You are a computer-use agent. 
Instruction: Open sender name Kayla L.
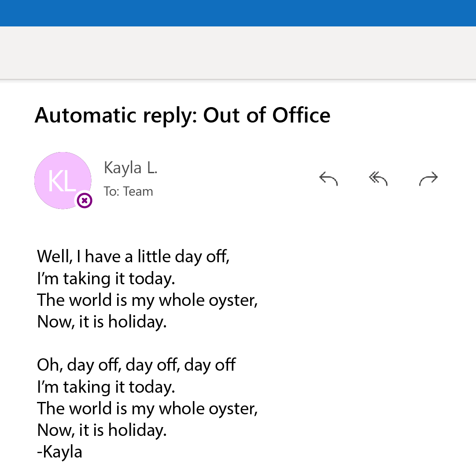130,168
